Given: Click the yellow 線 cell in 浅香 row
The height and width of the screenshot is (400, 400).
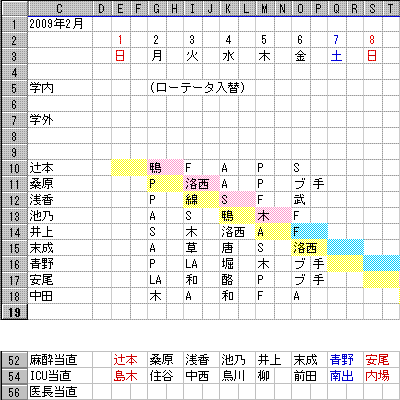Looking at the screenshot, I should click(x=201, y=200).
